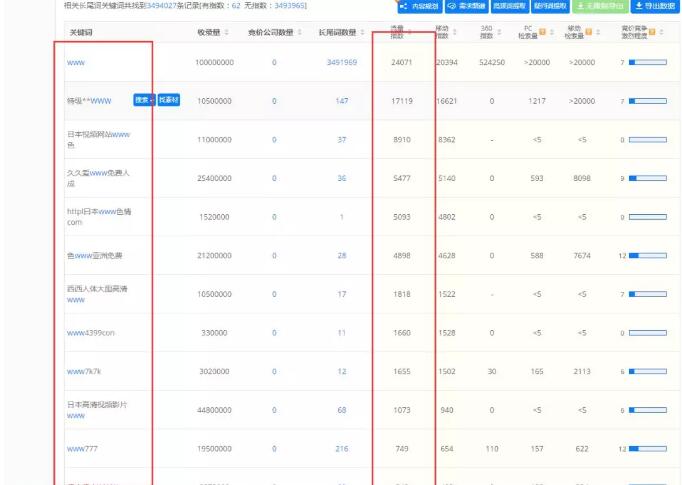This screenshot has height=485, width=682.
Task: Select mobile index value 20394
Action: click(447, 63)
